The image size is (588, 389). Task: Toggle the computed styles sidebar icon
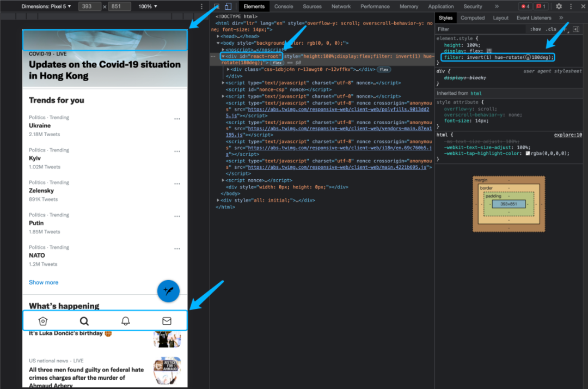point(576,29)
